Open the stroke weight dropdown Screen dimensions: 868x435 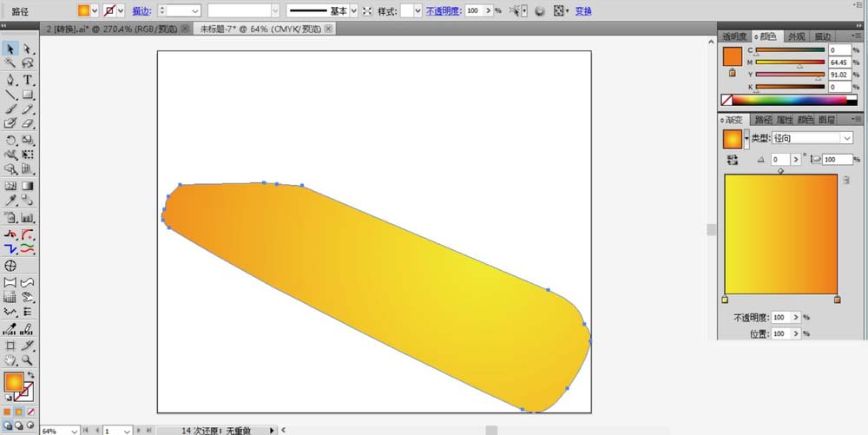[195, 10]
